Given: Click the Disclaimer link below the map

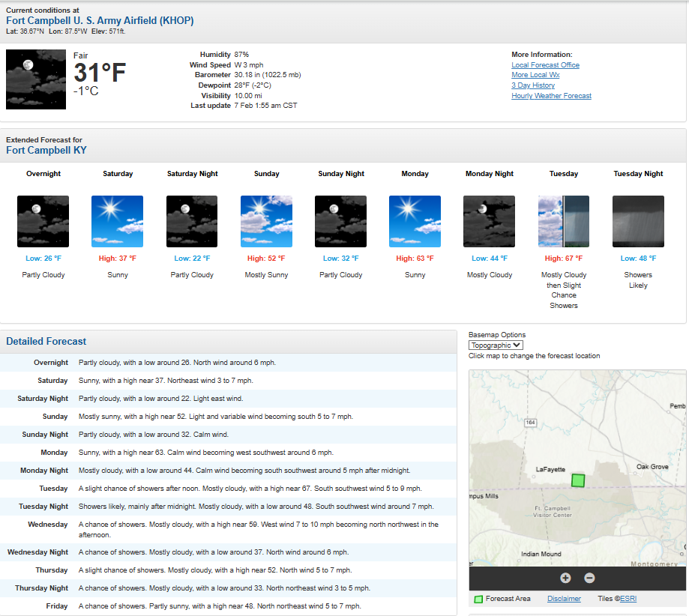Looking at the screenshot, I should 564,599.
